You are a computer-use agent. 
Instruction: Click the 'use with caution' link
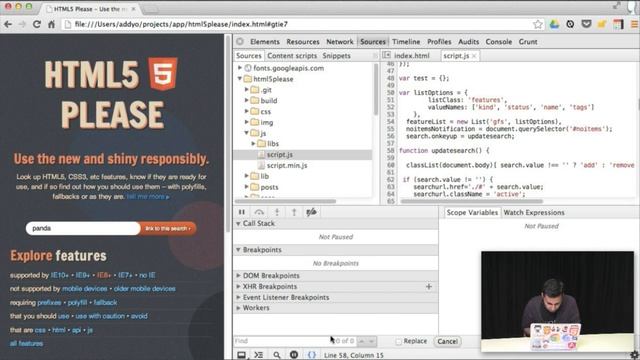(100, 316)
